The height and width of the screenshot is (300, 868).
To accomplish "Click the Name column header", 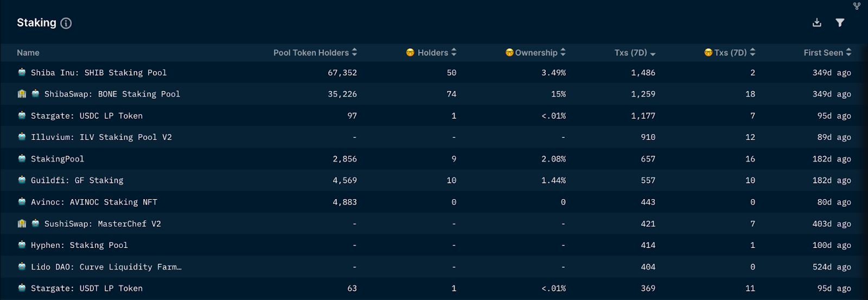I will pos(28,53).
